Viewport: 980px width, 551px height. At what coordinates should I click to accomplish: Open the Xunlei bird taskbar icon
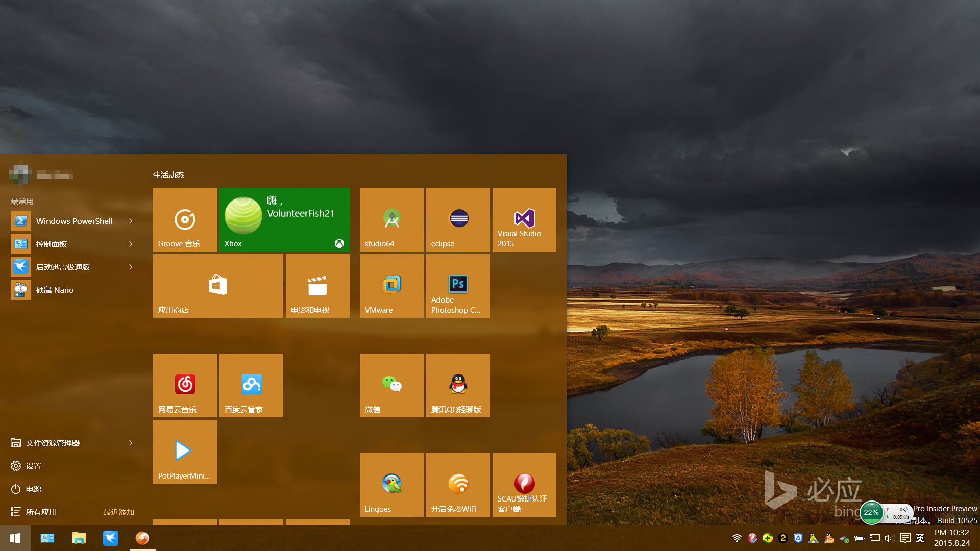tap(111, 538)
